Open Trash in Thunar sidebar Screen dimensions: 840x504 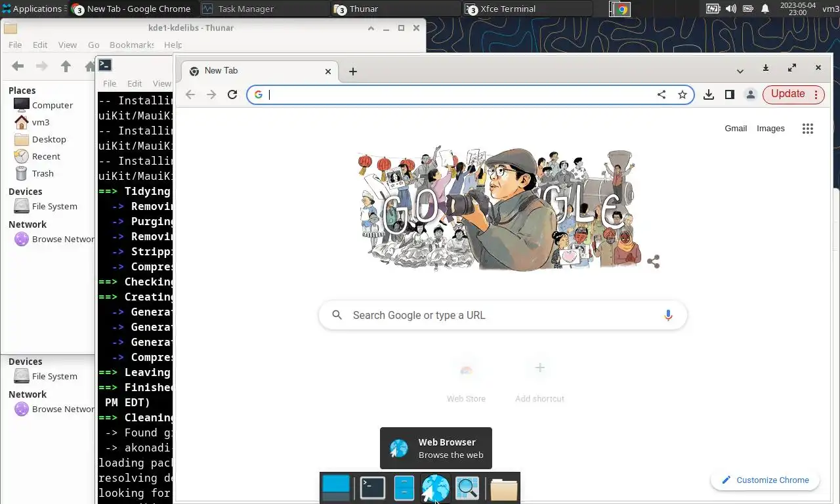pos(43,173)
